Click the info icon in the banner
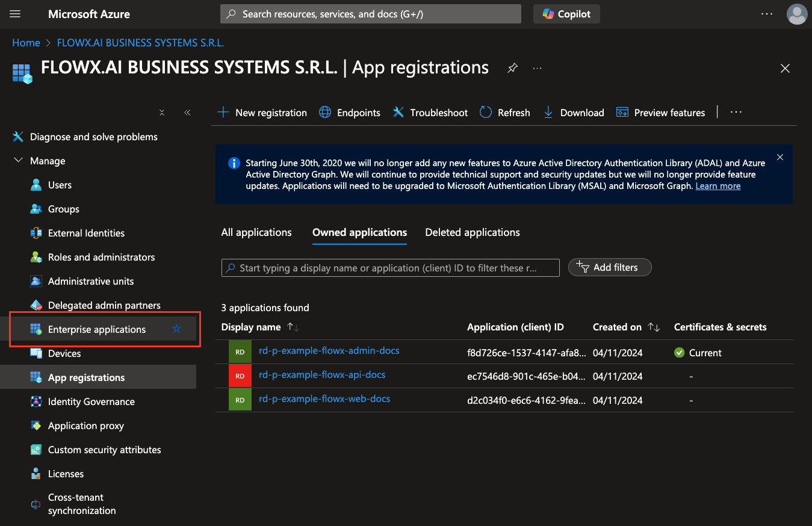This screenshot has width=812, height=526. (x=234, y=163)
